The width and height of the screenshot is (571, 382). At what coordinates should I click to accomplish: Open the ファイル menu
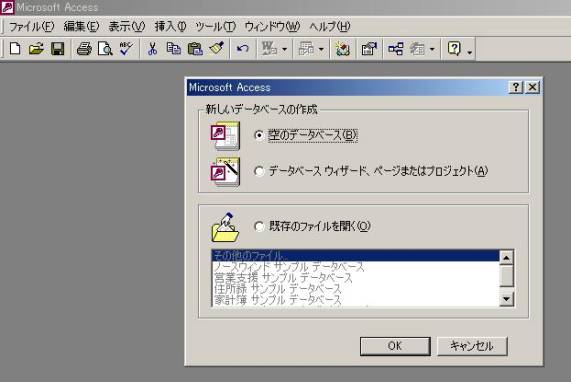click(31, 26)
